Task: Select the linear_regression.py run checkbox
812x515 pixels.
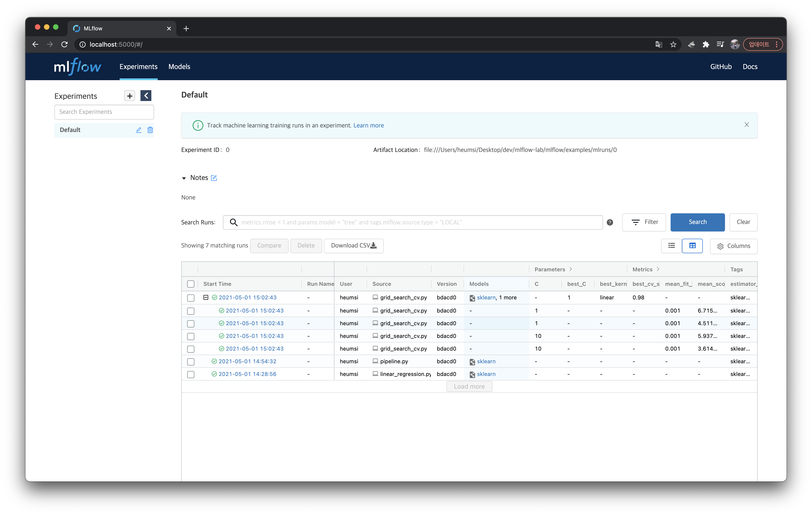Action: [191, 374]
